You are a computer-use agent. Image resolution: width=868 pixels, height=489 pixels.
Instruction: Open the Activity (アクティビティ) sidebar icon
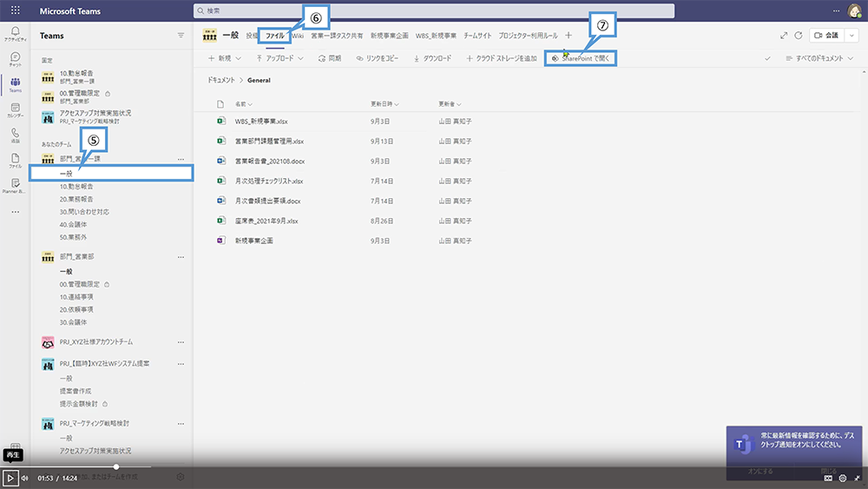pos(15,34)
